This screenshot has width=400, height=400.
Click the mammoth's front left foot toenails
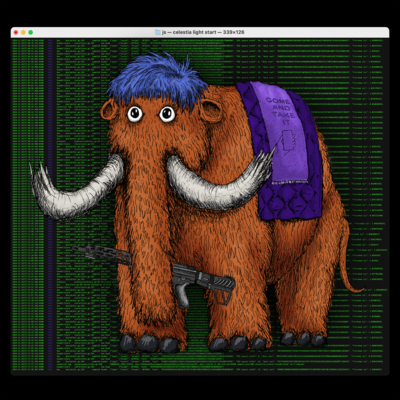[149, 343]
